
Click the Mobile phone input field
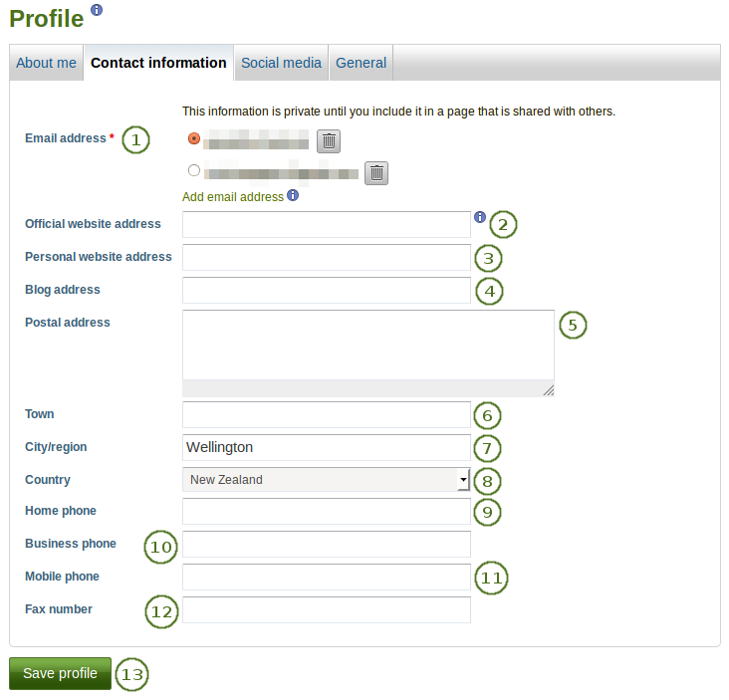click(326, 577)
